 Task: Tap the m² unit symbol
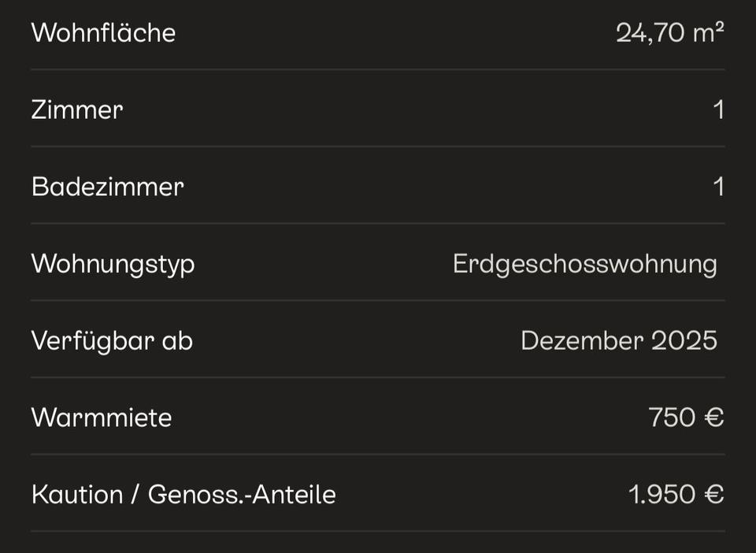[709, 33]
